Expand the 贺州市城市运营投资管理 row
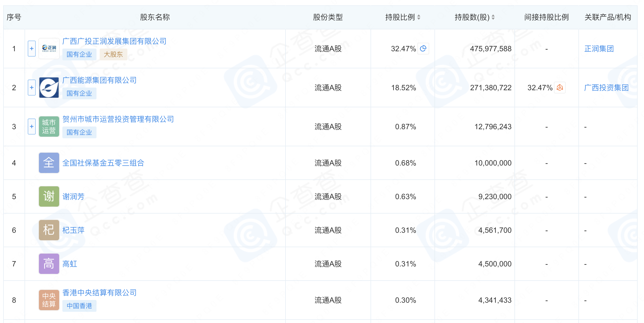The height and width of the screenshot is (323, 644). [x=32, y=127]
